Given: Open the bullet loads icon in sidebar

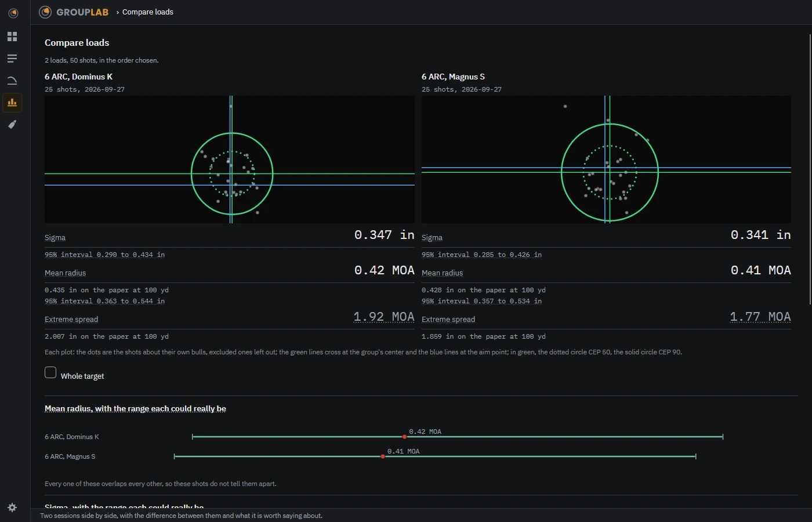Looking at the screenshot, I should pos(12,125).
